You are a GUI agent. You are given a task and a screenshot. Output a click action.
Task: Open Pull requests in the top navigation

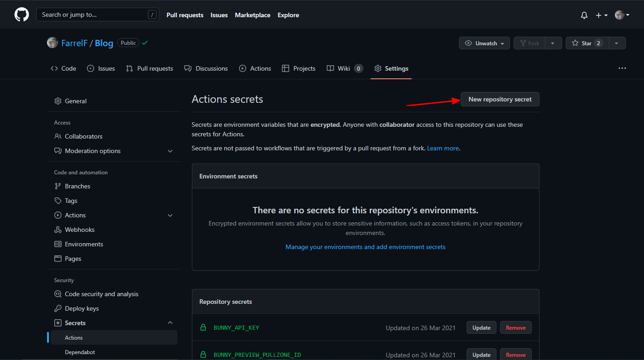(185, 15)
